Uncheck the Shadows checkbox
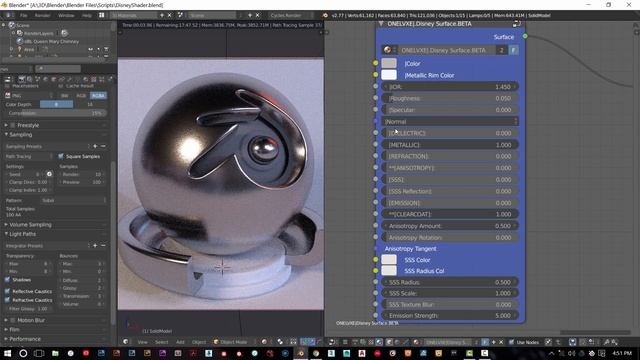Viewport: 640px width, 360px height. coord(7,280)
